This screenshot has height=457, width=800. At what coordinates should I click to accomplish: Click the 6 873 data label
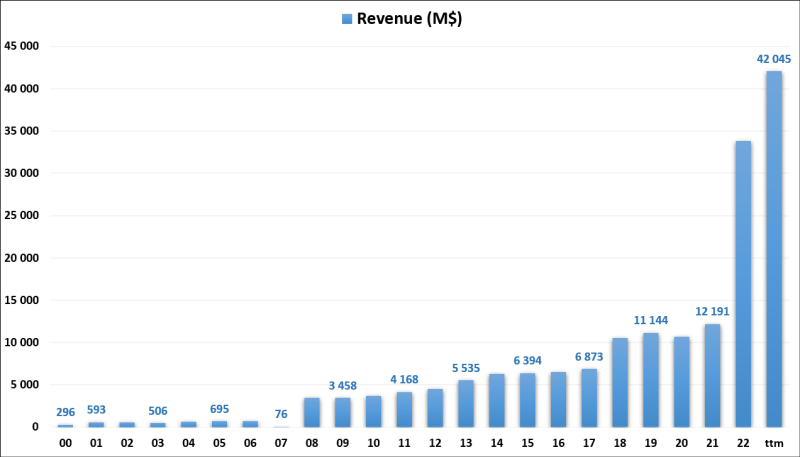point(589,357)
